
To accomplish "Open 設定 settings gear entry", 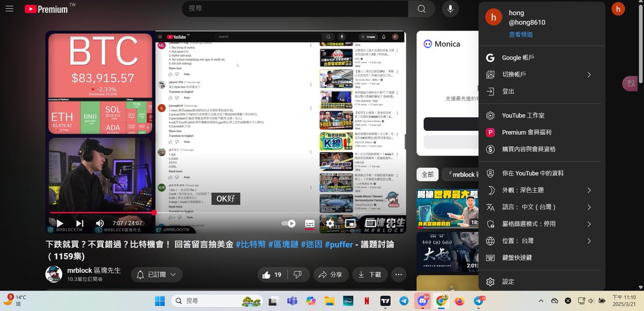I will pos(541,282).
